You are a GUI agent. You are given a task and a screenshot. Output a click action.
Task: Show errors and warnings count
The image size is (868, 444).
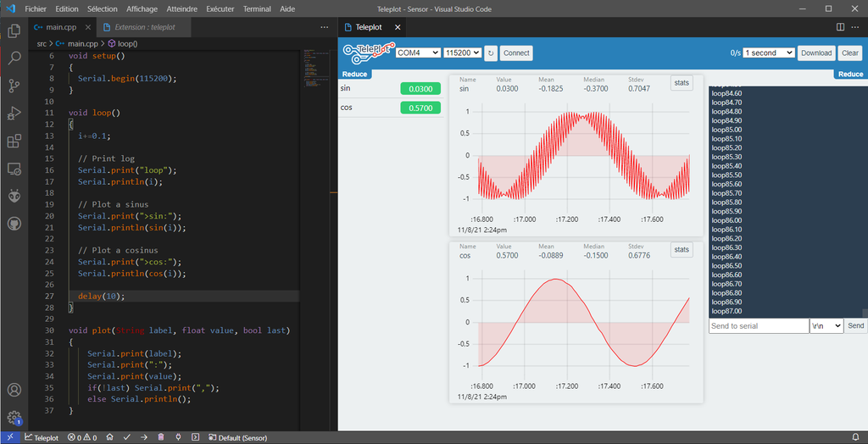coord(82,437)
